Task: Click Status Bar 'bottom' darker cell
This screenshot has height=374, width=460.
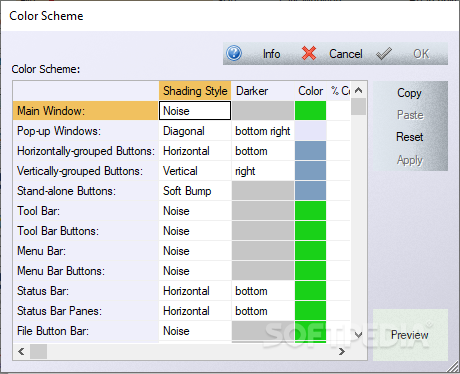Action: coord(263,291)
